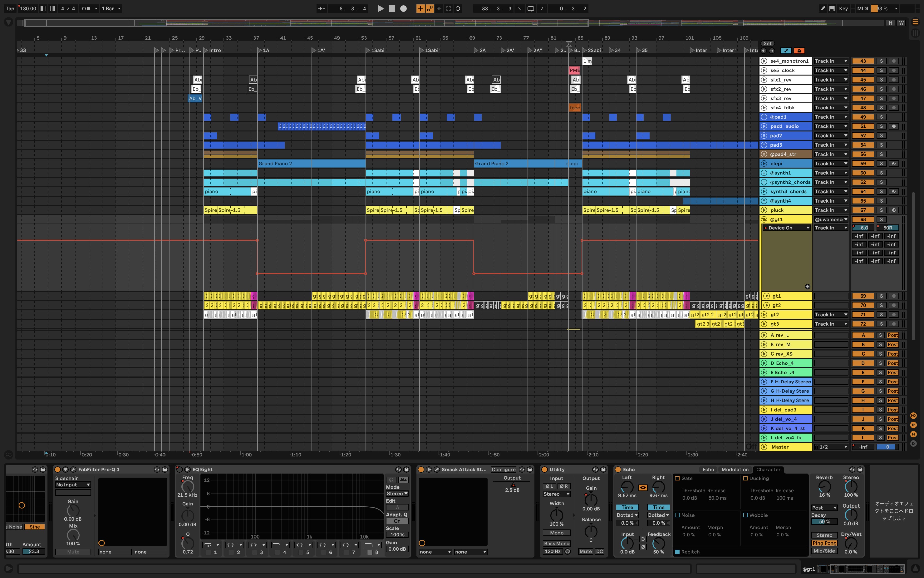
Task: Toggle the orange lock envelopes button
Action: (799, 51)
